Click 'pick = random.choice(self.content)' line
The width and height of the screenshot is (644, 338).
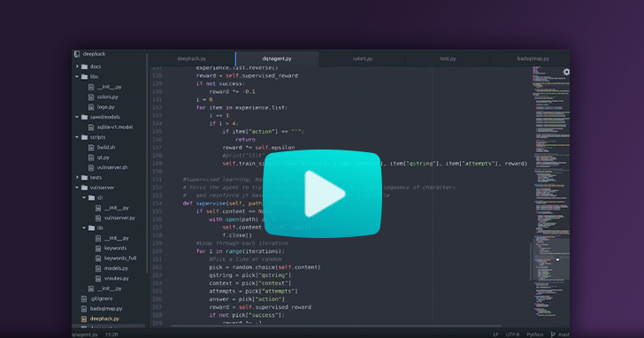tap(264, 267)
